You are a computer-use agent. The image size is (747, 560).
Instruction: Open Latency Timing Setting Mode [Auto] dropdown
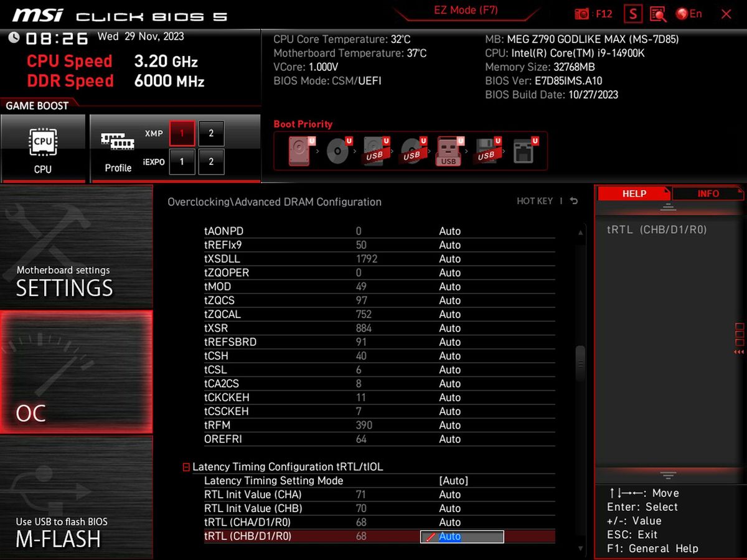click(453, 480)
